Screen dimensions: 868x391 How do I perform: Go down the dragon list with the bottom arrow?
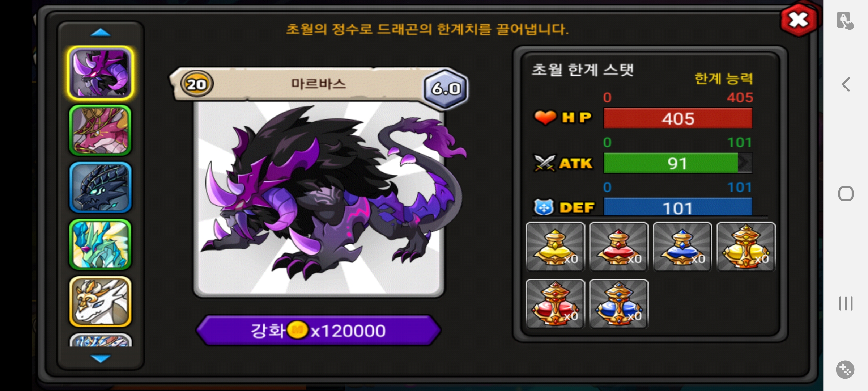[100, 358]
